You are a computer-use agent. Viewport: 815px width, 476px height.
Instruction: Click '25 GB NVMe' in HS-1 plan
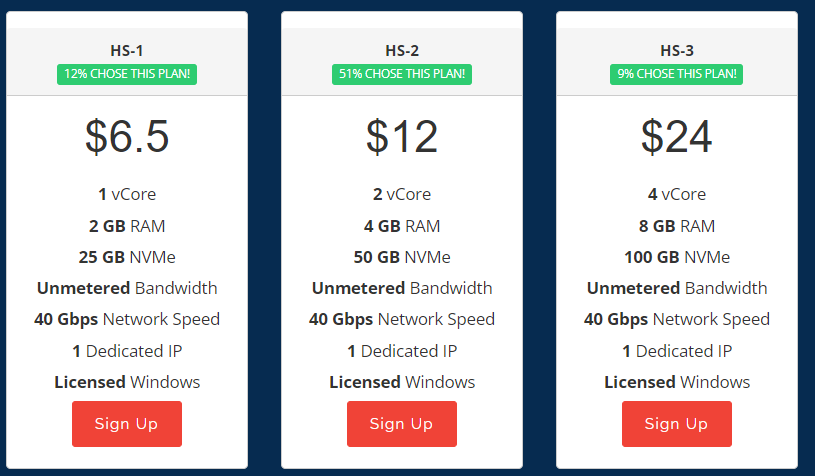(127, 257)
